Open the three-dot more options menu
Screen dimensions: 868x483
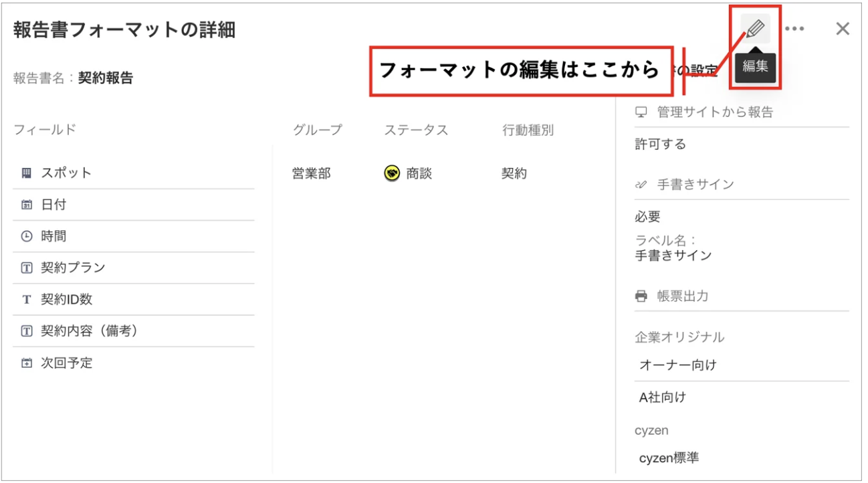click(794, 29)
